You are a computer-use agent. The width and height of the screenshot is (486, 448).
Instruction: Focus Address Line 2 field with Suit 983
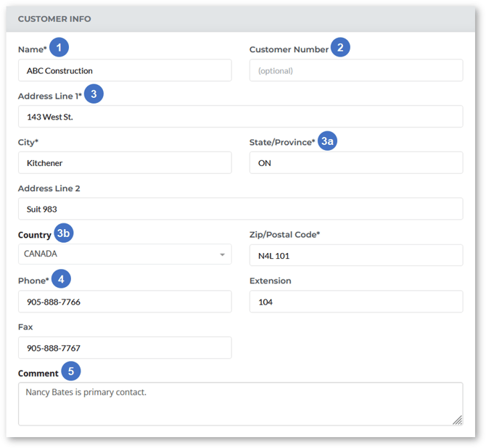pos(240,209)
